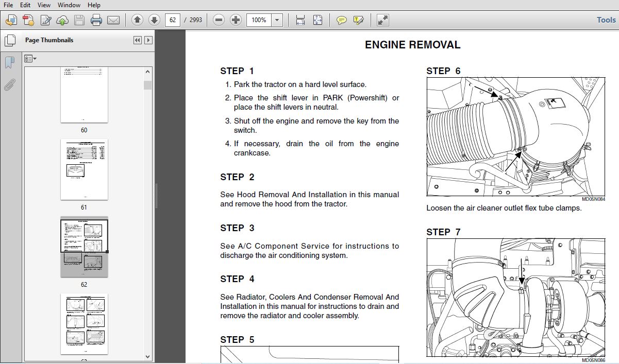
Task: Add a sticky note comment icon
Action: pos(341,20)
